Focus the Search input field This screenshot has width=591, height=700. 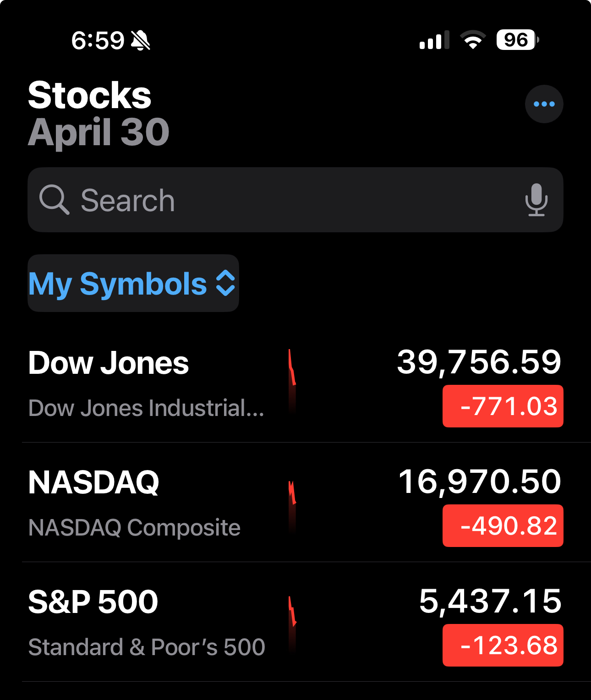point(295,200)
